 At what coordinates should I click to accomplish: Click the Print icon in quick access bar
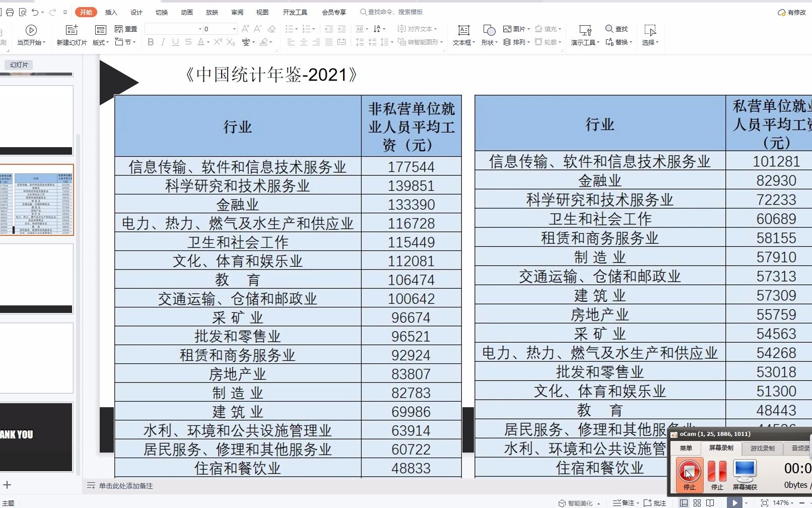pyautogui.click(x=10, y=12)
